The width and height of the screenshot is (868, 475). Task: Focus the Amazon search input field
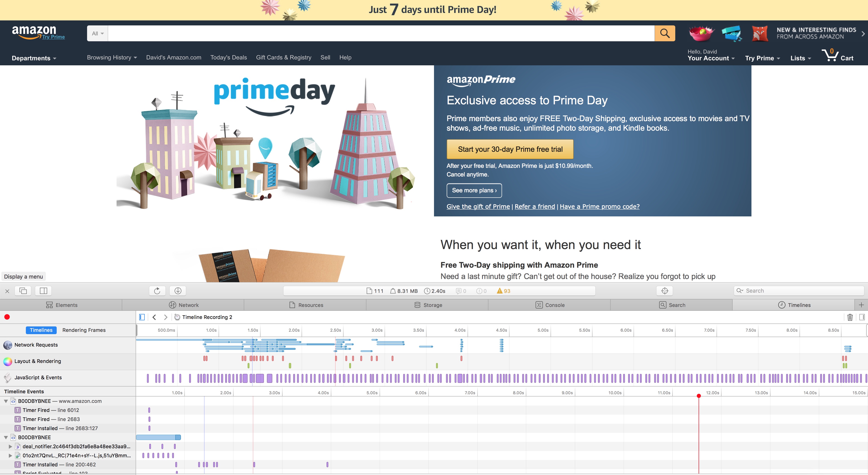381,33
